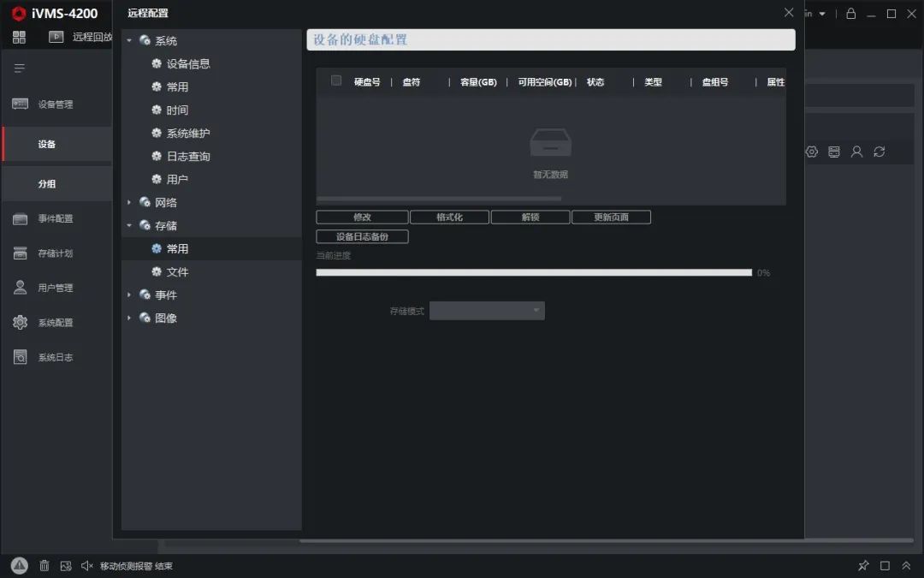Viewport: 924px width, 578px height.
Task: Open the 存储模式 dropdown
Action: coord(487,311)
